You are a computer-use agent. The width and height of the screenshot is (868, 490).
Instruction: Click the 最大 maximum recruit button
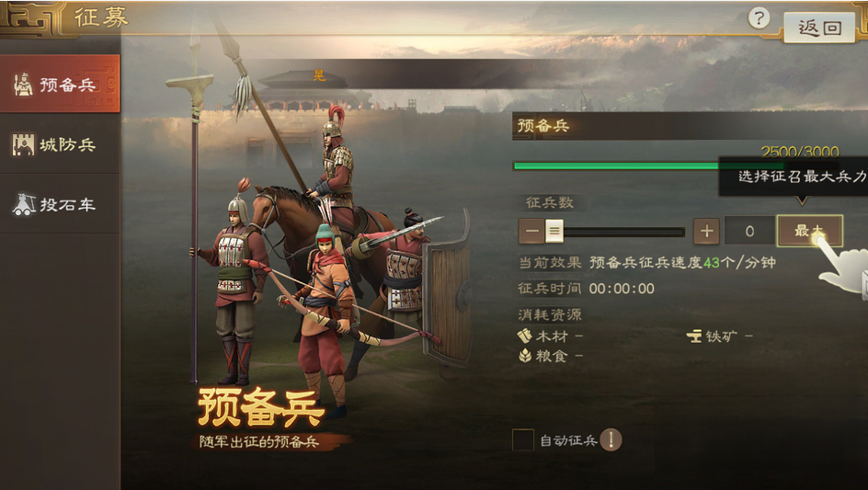click(810, 231)
